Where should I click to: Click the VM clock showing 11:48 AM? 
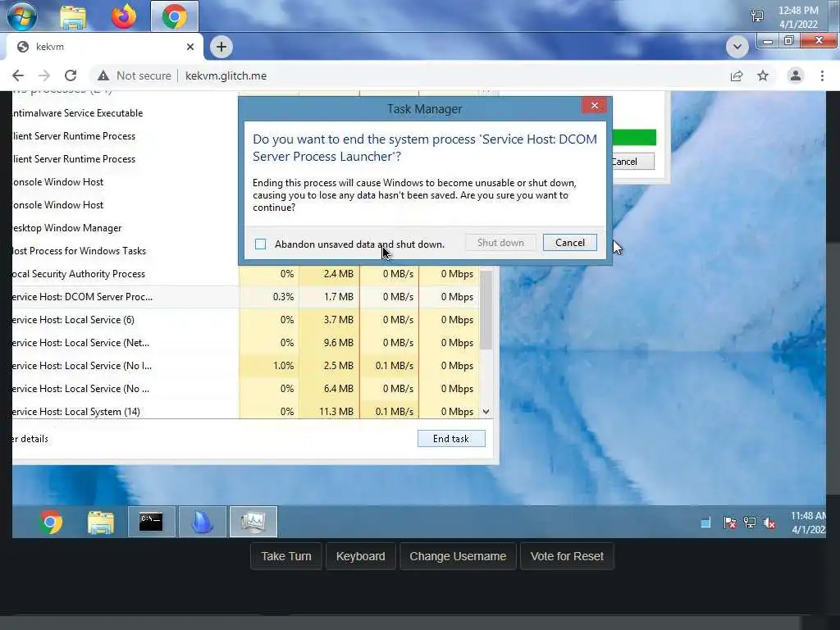tap(808, 523)
